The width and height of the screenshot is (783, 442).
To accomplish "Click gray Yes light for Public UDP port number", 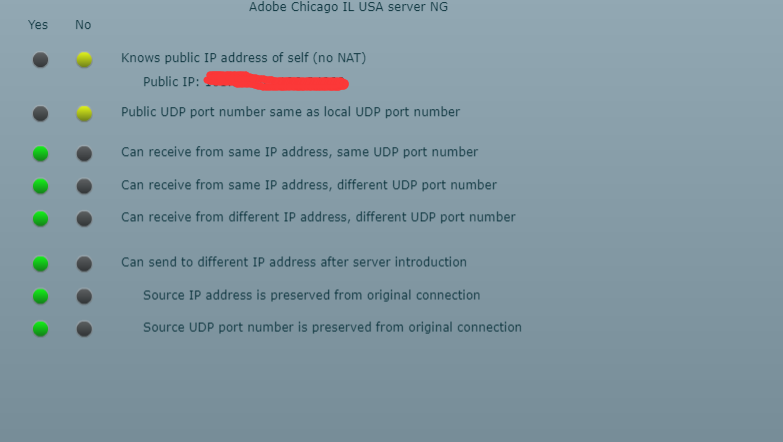I will [40, 114].
